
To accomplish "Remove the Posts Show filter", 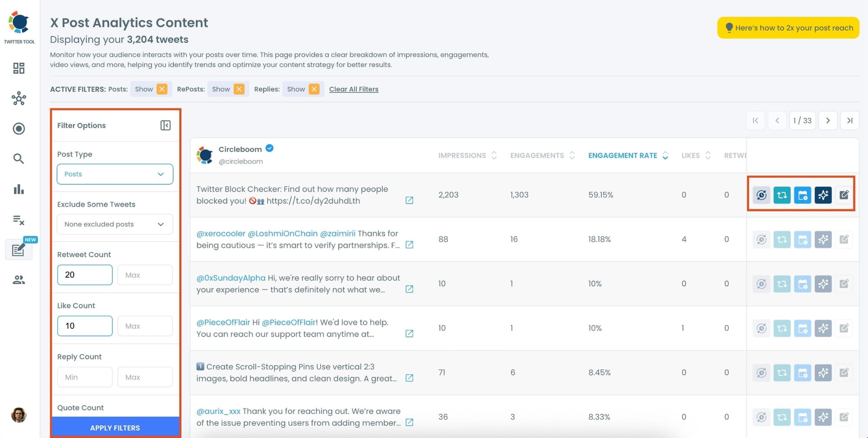I will (161, 89).
